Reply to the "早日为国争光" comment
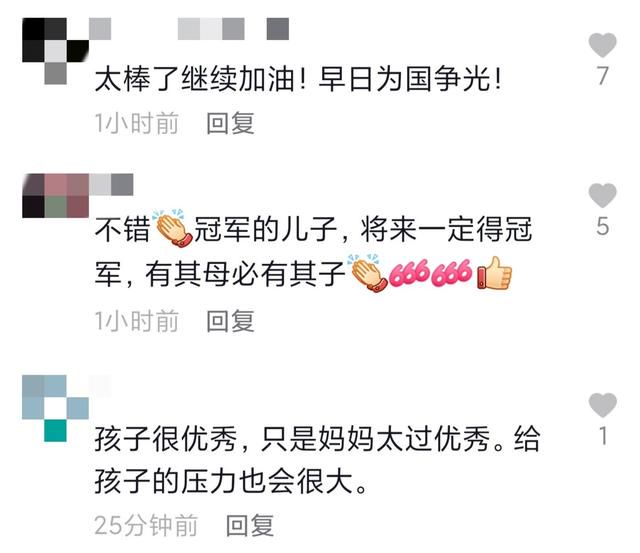 (x=230, y=123)
